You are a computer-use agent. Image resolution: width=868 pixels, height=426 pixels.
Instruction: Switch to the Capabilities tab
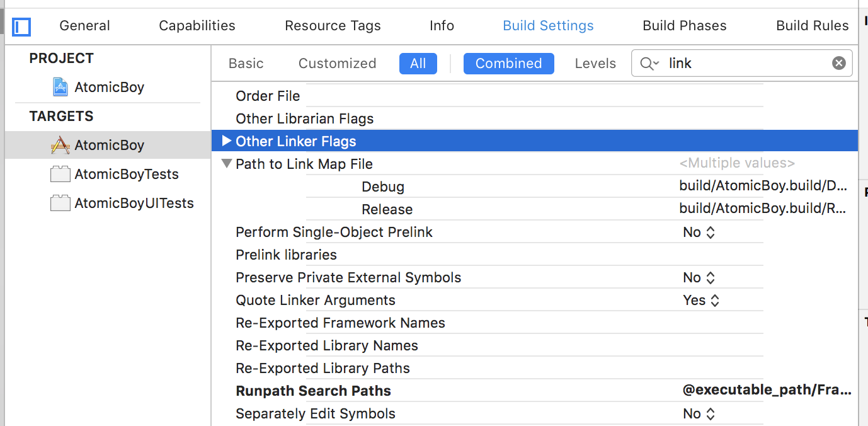(197, 26)
